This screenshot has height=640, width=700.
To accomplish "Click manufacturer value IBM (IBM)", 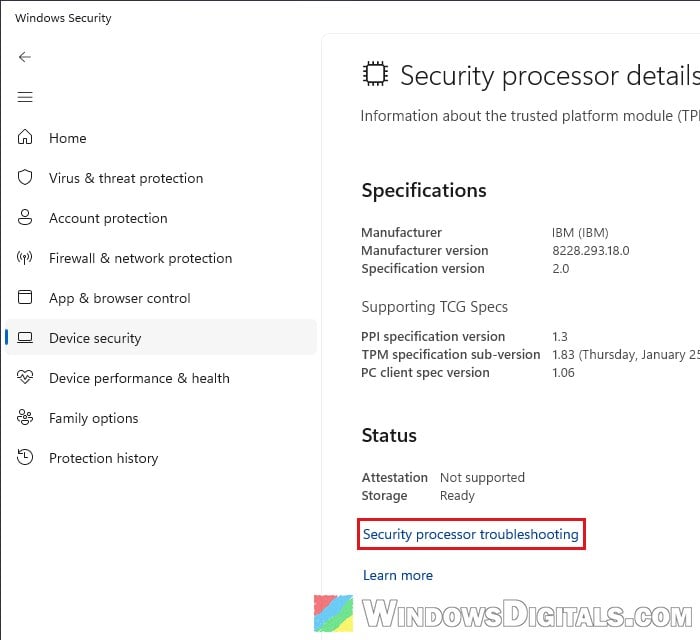I will (x=580, y=233).
